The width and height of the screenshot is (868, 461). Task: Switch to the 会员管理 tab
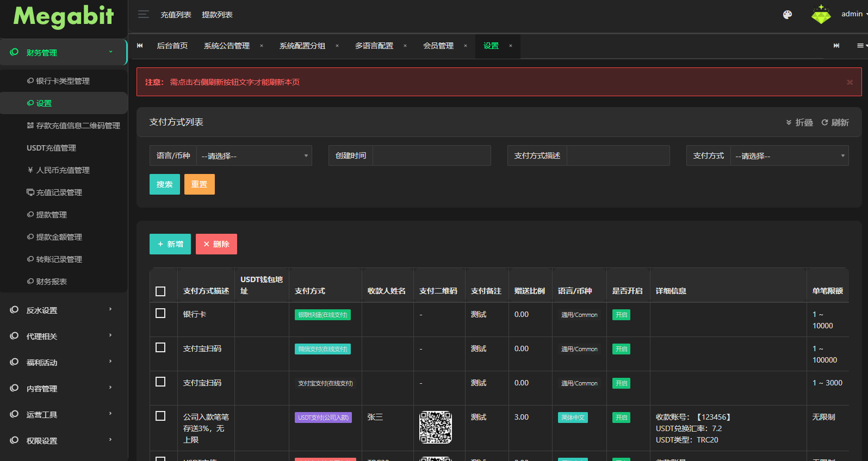(438, 46)
